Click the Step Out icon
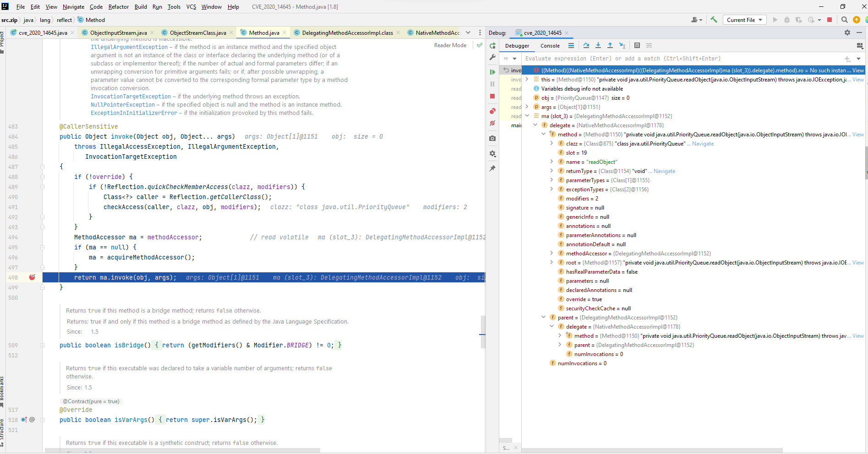 (610, 45)
